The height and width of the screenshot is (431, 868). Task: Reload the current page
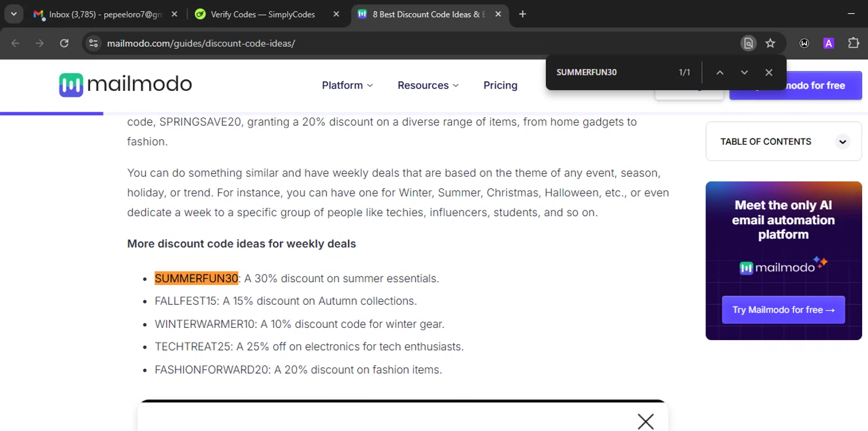pos(64,43)
